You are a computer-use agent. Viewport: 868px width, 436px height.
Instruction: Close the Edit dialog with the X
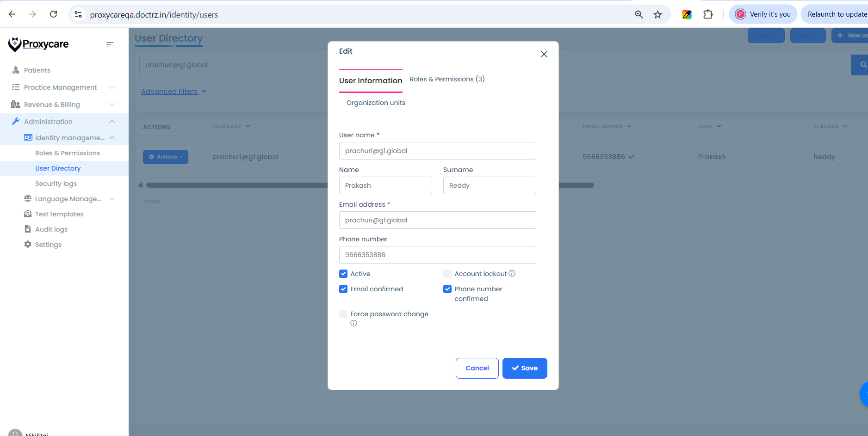(x=544, y=54)
